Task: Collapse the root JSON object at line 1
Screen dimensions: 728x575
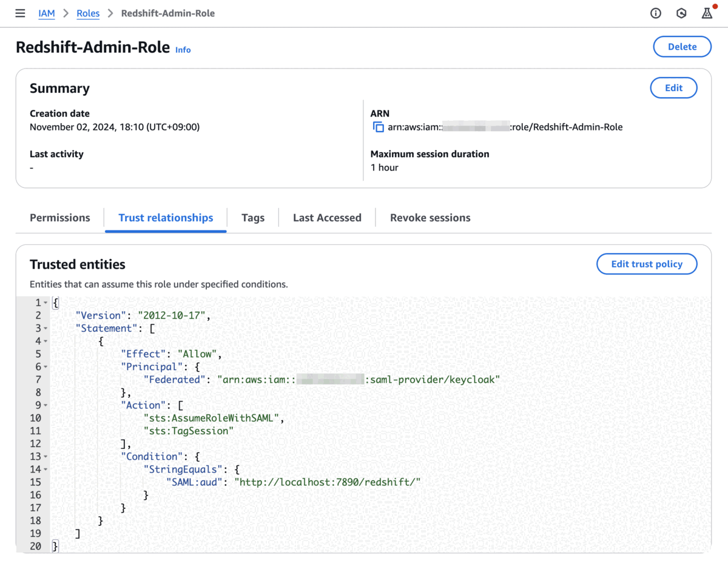Action: [45, 303]
